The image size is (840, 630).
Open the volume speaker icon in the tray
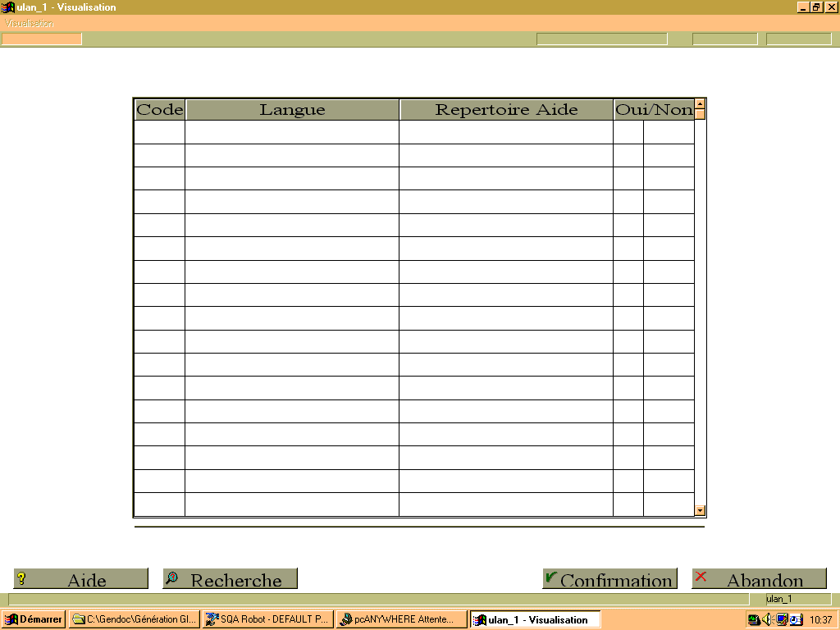point(767,619)
